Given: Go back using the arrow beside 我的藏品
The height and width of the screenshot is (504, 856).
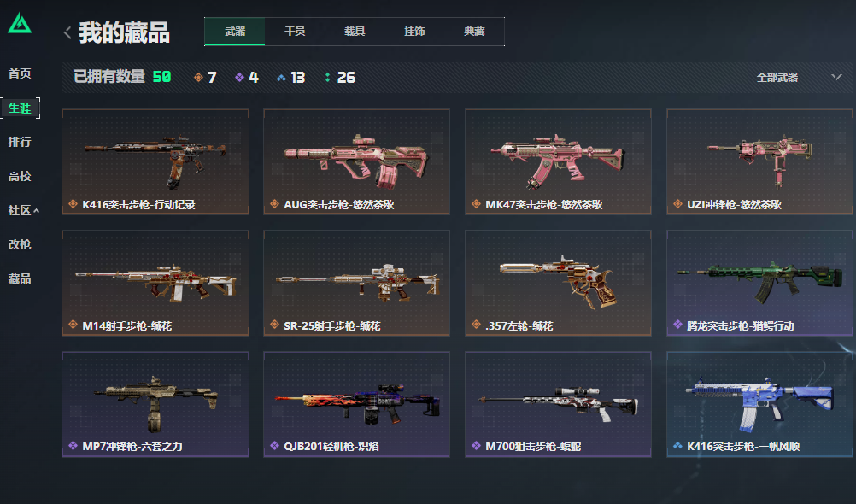Looking at the screenshot, I should [67, 32].
